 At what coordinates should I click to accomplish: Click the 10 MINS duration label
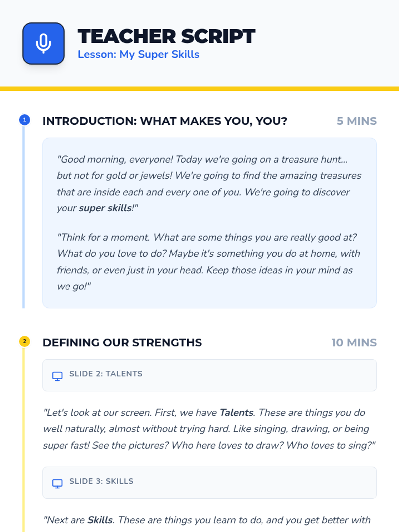pyautogui.click(x=354, y=342)
